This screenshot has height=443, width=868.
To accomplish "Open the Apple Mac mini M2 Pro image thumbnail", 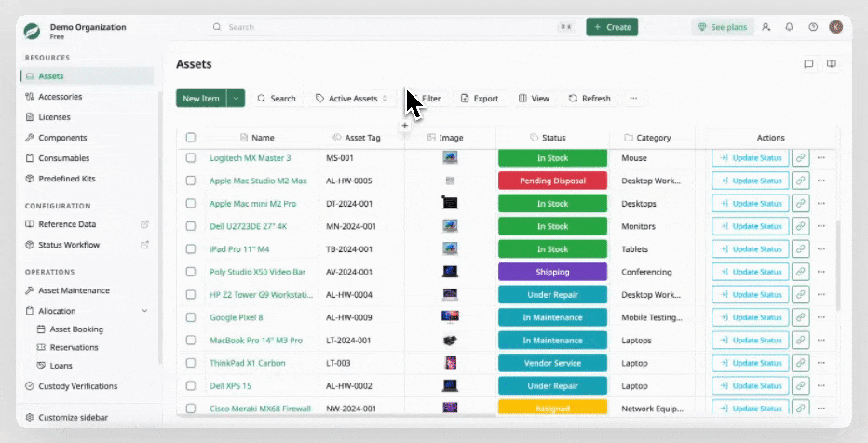I will click(450, 203).
